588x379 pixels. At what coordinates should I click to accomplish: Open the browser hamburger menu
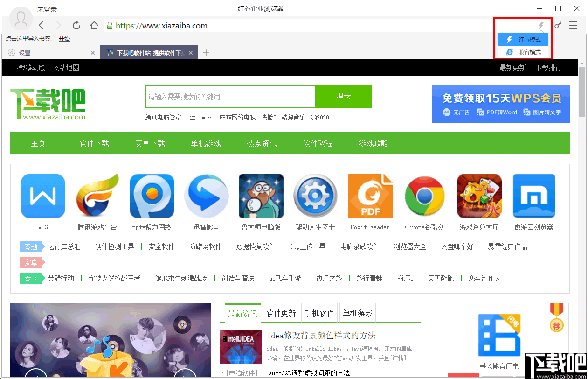[573, 26]
